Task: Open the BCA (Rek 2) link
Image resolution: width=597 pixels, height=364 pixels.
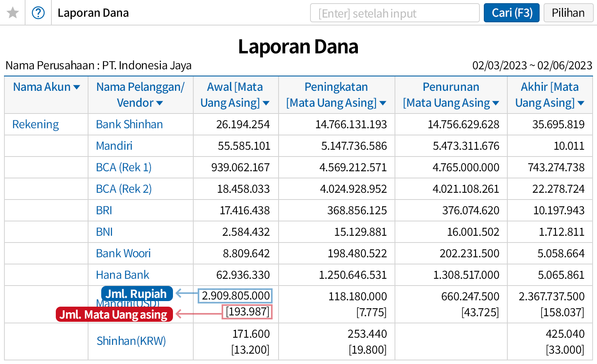Action: (124, 189)
